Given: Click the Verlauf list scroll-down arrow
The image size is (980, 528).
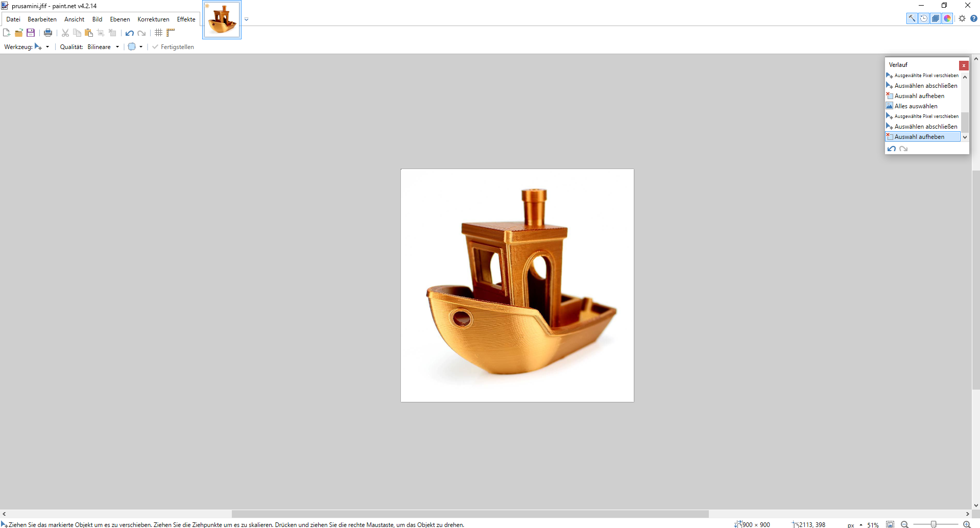Looking at the screenshot, I should [x=965, y=137].
